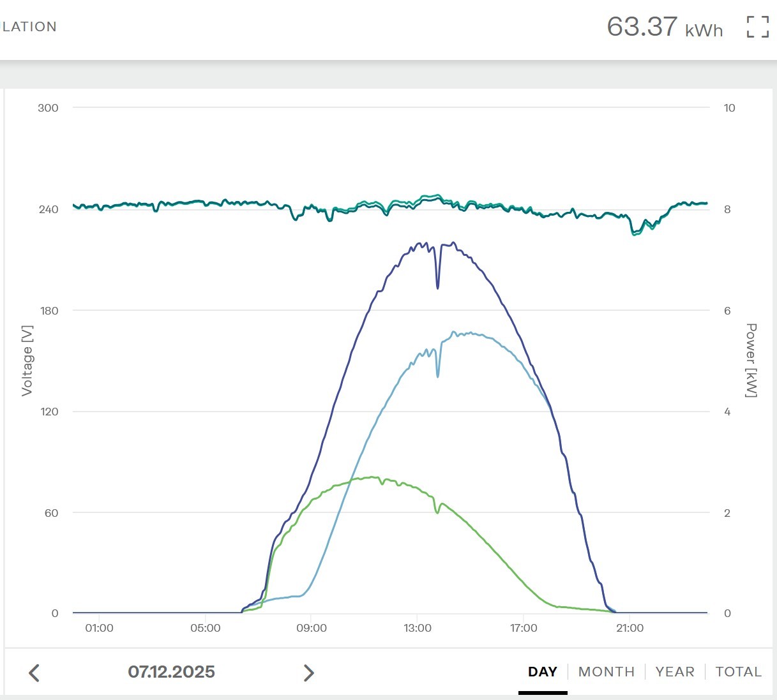Click the date 07.12.2025
This screenshot has height=700, width=777.
171,672
